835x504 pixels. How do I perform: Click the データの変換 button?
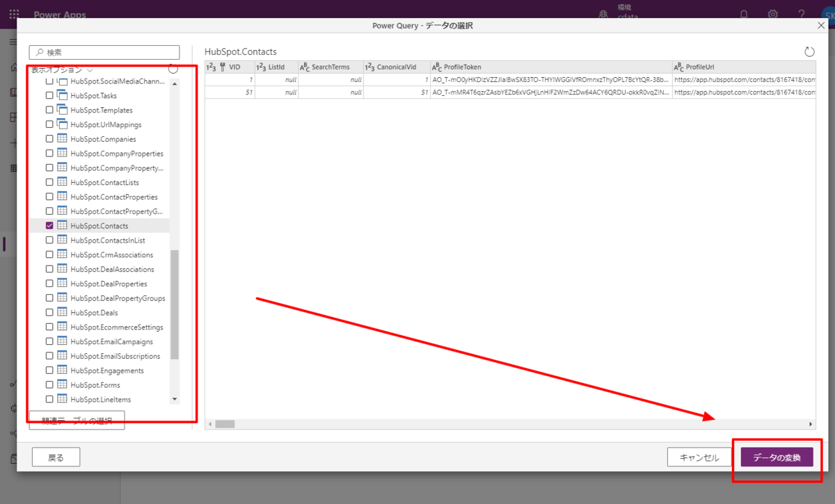point(777,457)
